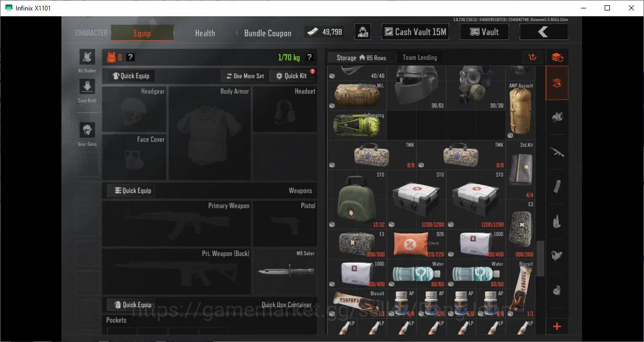Filter storage by rifle weapons icon
The width and height of the screenshot is (644, 342).
[x=557, y=152]
